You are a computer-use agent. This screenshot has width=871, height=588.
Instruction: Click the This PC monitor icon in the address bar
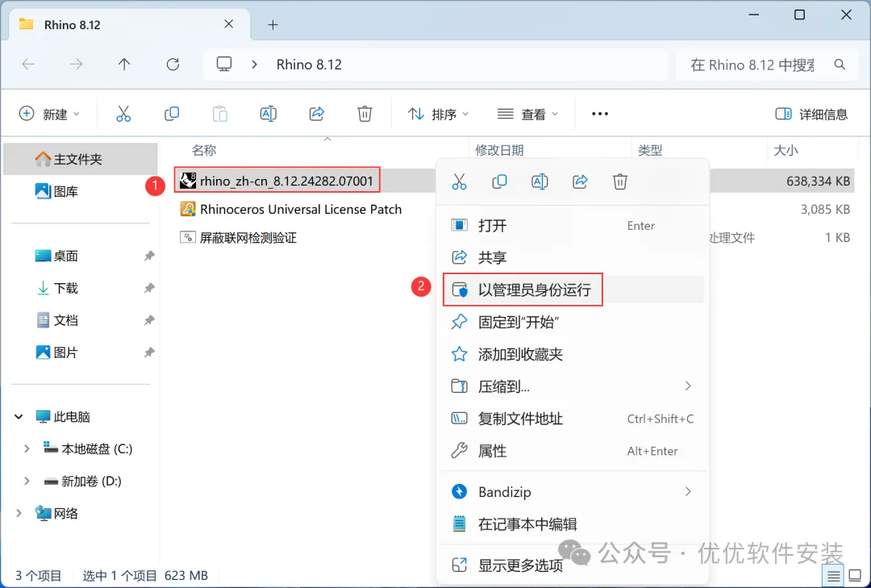[x=224, y=65]
